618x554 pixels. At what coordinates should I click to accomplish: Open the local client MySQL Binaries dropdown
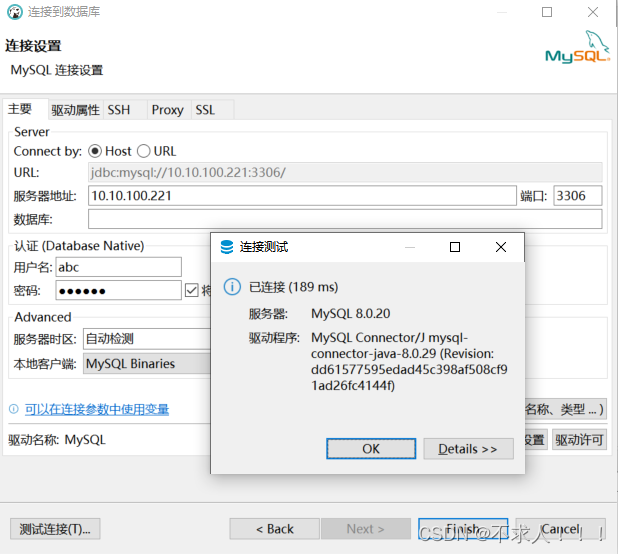tap(147, 364)
